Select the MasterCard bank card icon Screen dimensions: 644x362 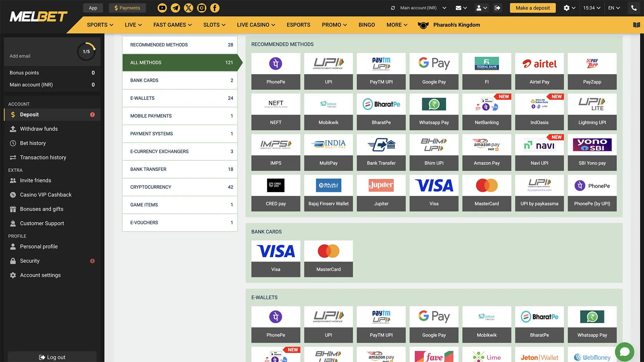pyautogui.click(x=328, y=258)
